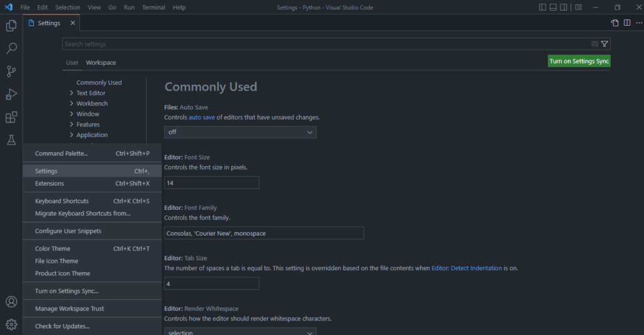The height and width of the screenshot is (335, 644).
Task: Open the Testing flask icon
Action: [x=11, y=140]
